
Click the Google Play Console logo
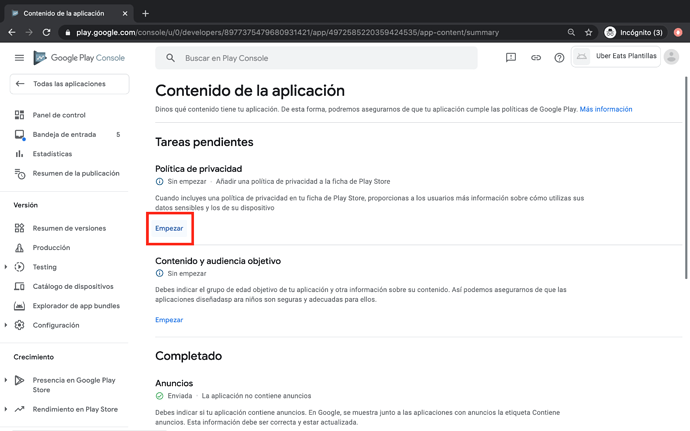(x=79, y=58)
